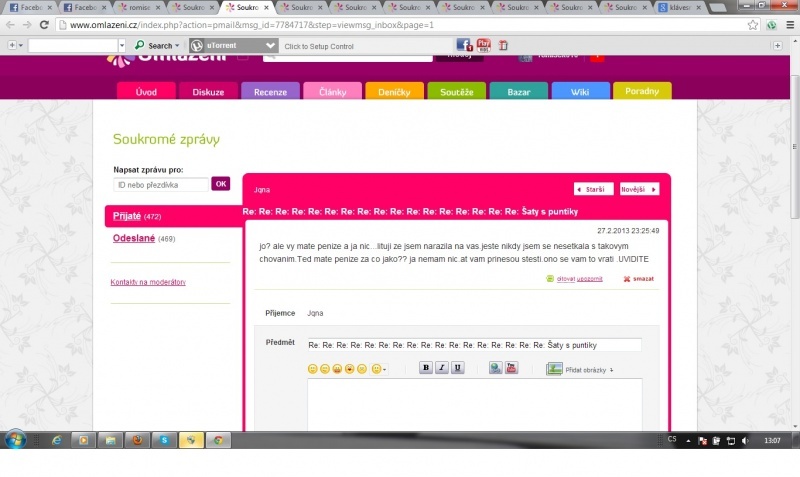
Task: Apply underline formatting in editor
Action: click(x=458, y=368)
